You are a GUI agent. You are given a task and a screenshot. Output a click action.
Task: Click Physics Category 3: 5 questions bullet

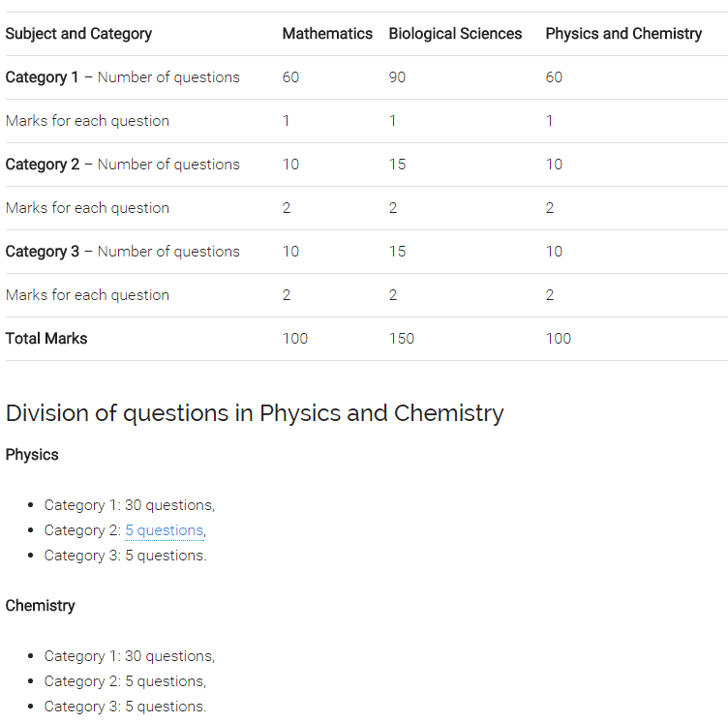pos(125,556)
